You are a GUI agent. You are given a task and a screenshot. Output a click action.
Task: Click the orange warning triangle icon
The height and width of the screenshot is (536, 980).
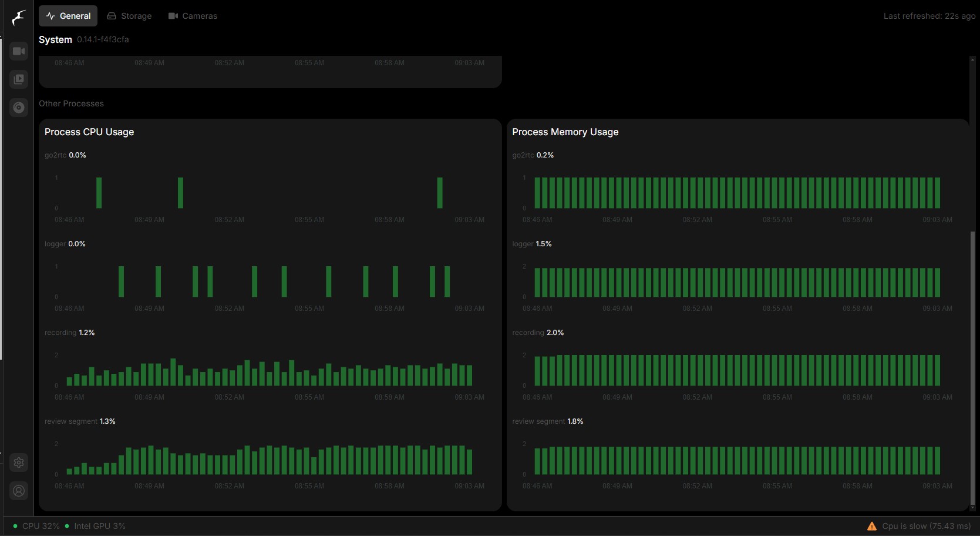click(872, 526)
